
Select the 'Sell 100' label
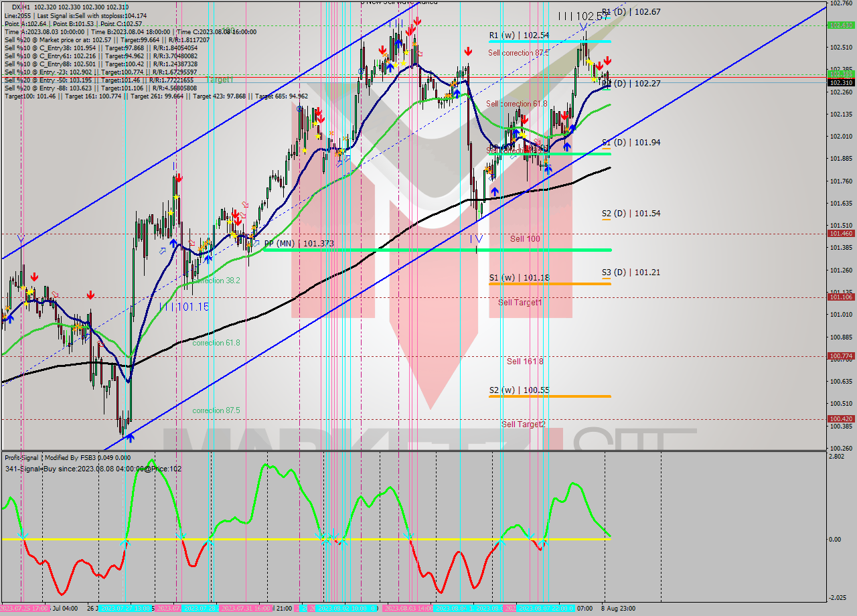point(525,239)
